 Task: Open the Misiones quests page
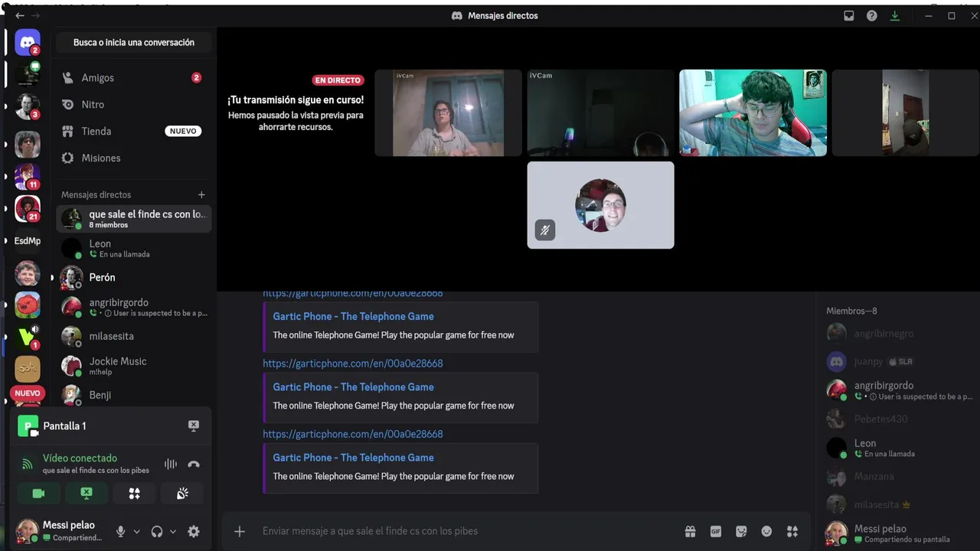click(x=133, y=158)
